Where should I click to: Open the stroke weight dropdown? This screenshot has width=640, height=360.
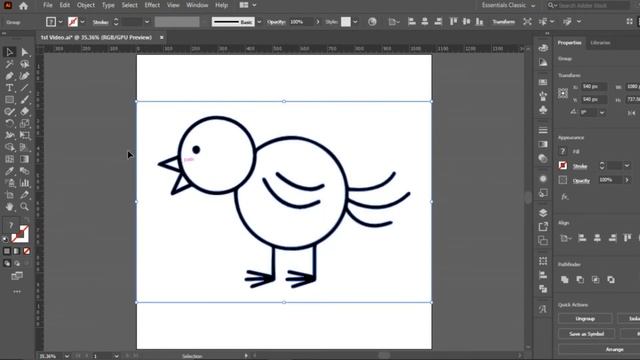click(x=147, y=22)
